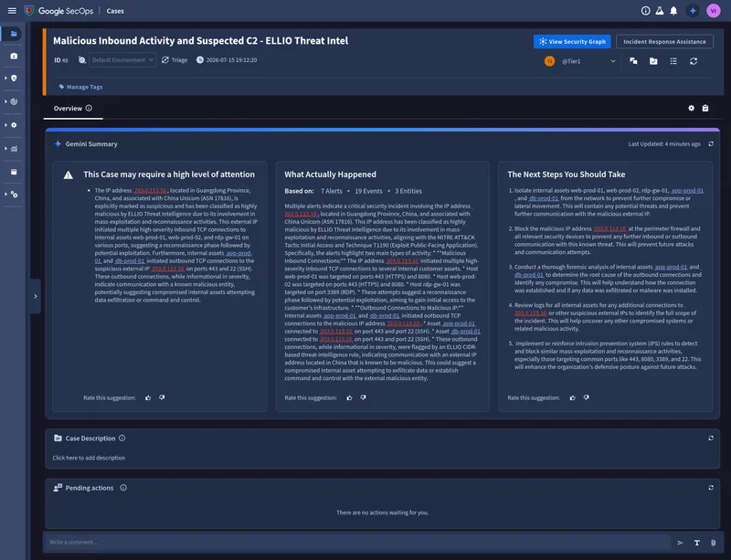This screenshot has width=731, height=560.
Task: Click the environment icon beside Default Environment
Action: point(82,60)
